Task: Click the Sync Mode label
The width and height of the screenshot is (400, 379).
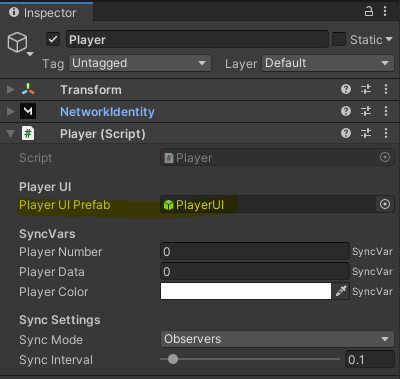Action: [x=51, y=340]
